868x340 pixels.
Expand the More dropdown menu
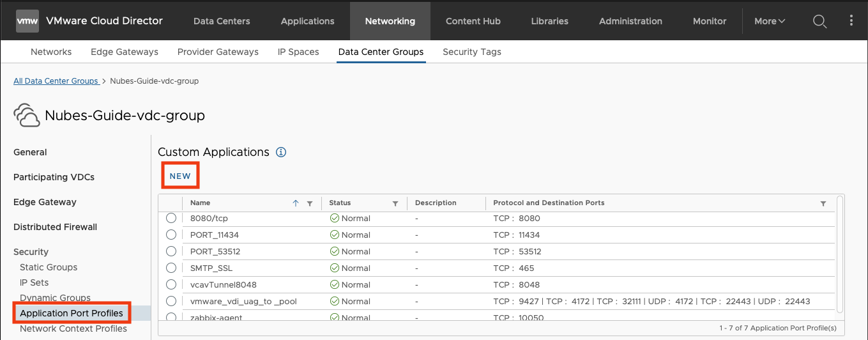click(x=770, y=21)
